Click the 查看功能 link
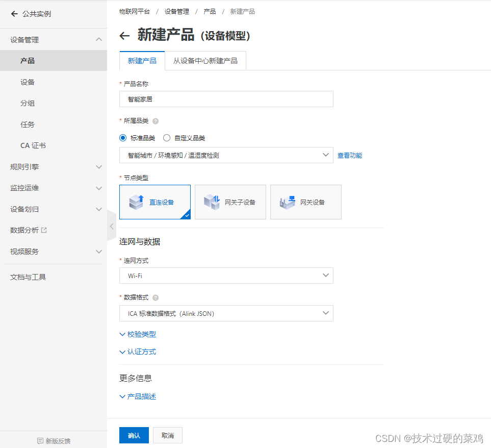 pyautogui.click(x=349, y=155)
